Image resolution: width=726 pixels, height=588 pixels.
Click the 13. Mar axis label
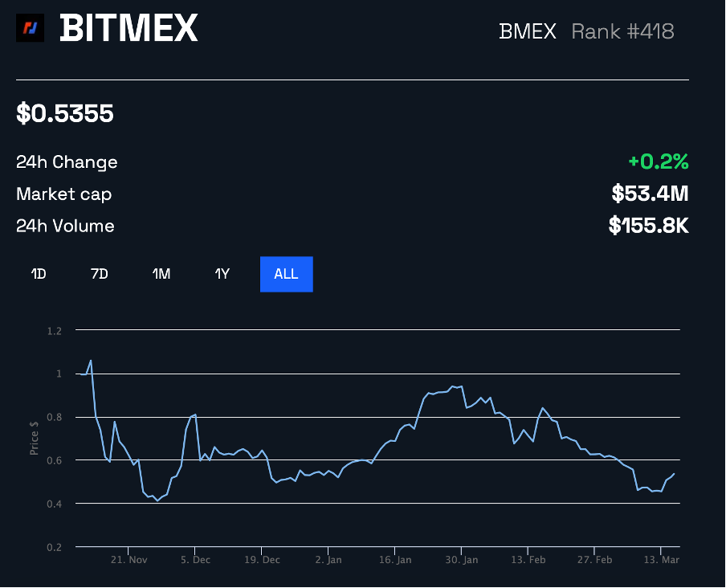point(660,560)
